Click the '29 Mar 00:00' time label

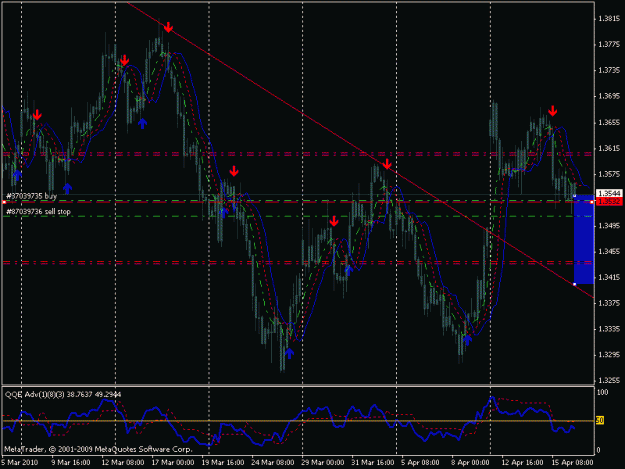tap(322, 462)
